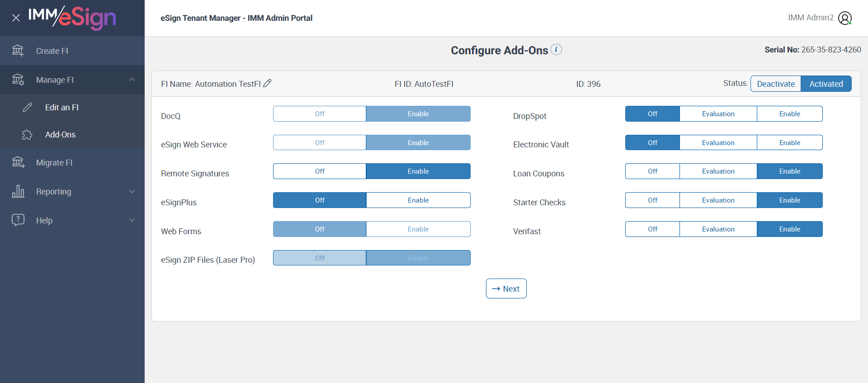Screen dimensions: 868x383
Task: Open the user profile avatar icon
Action: (844, 18)
